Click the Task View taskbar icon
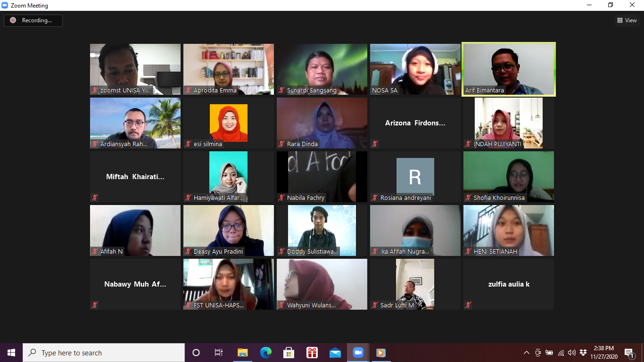Image resolution: width=644 pixels, height=362 pixels. 219,353
